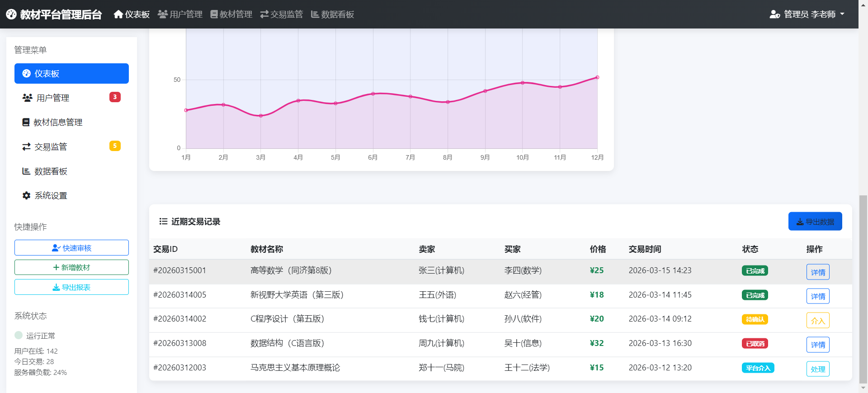Click the red badge 3 on 用户管理
This screenshot has width=868, height=393.
(x=115, y=97)
